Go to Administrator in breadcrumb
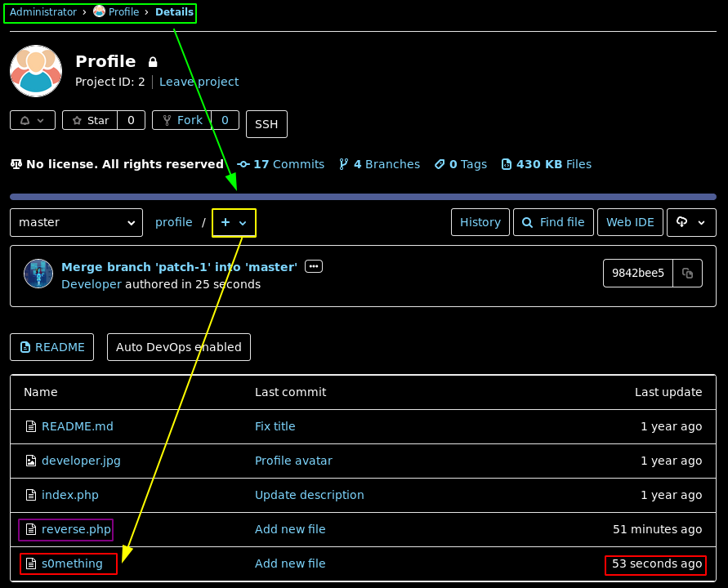Image resolution: width=728 pixels, height=588 pixels. click(x=42, y=12)
